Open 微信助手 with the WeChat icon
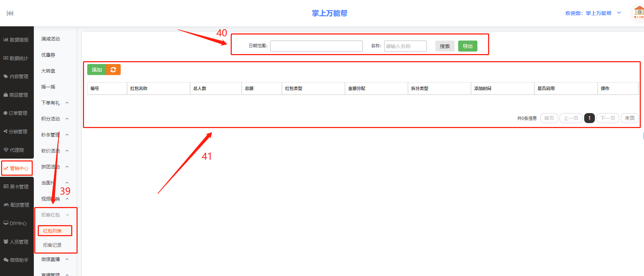Viewport: 644px width, 276px height. pyautogui.click(x=16, y=260)
